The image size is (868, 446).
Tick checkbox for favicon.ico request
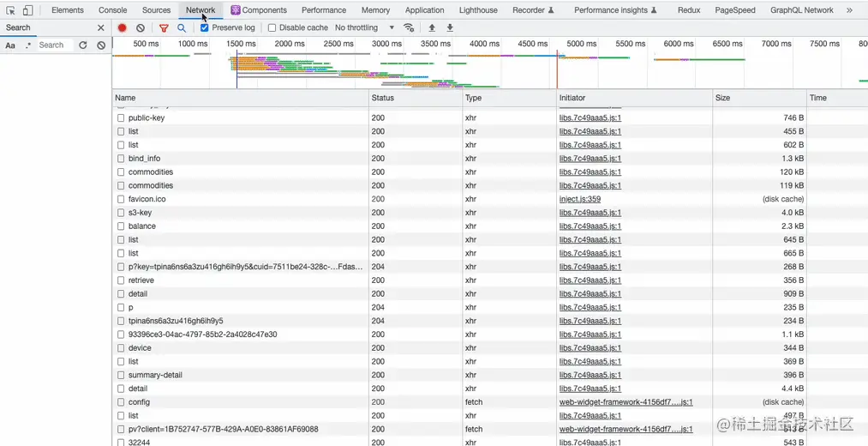(121, 199)
